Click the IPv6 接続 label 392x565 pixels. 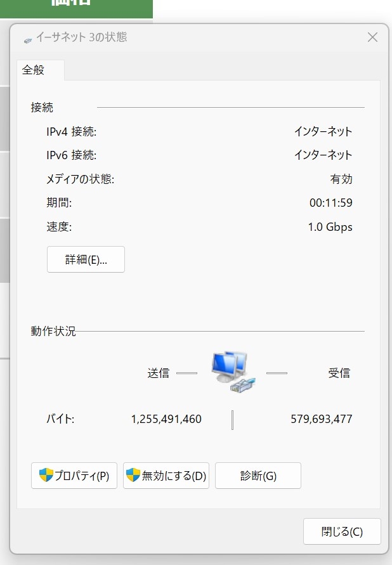[71, 155]
